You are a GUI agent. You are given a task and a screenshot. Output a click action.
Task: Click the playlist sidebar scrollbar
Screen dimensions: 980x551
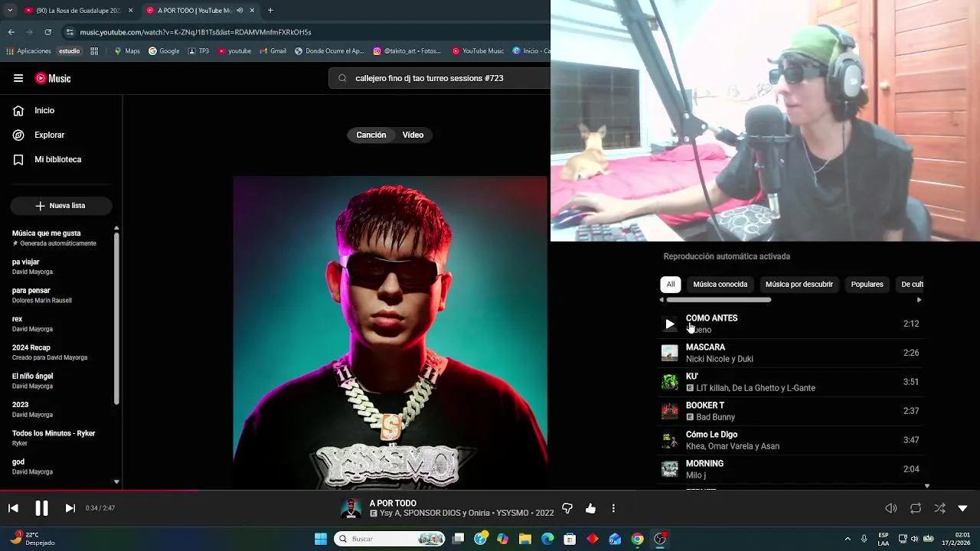(116, 318)
